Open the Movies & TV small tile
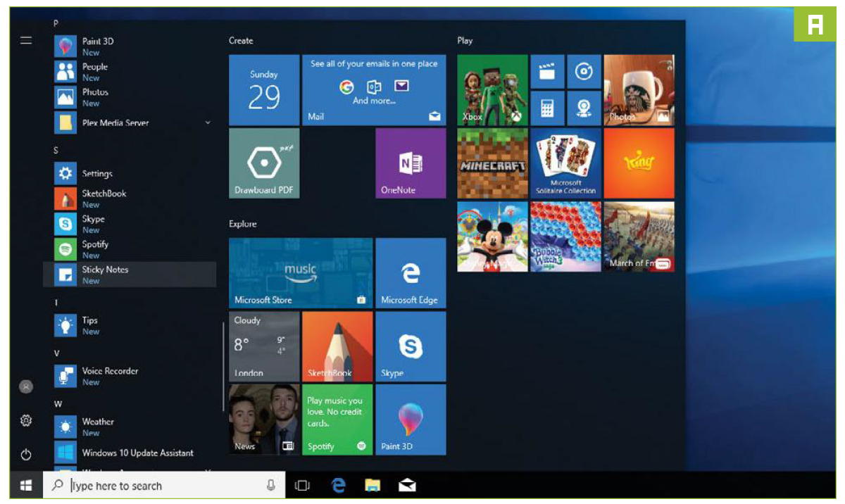The height and width of the screenshot is (504, 845). pos(547,72)
